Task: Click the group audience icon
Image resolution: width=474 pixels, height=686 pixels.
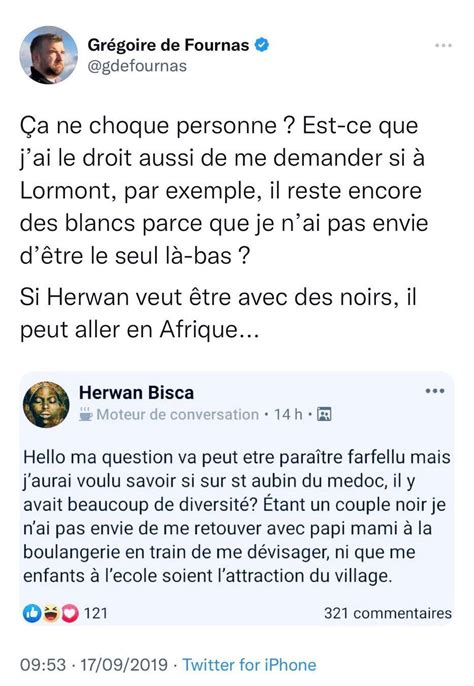Action: pos(324,414)
